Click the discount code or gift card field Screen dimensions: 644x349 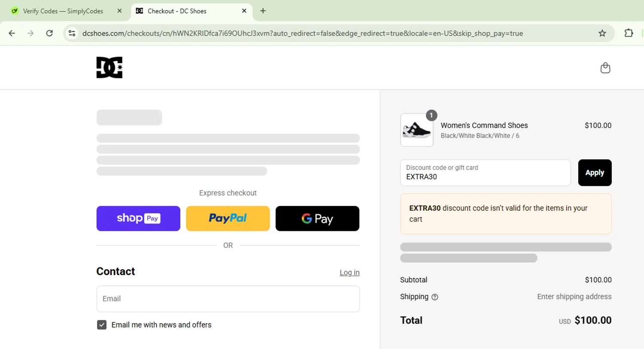point(485,173)
